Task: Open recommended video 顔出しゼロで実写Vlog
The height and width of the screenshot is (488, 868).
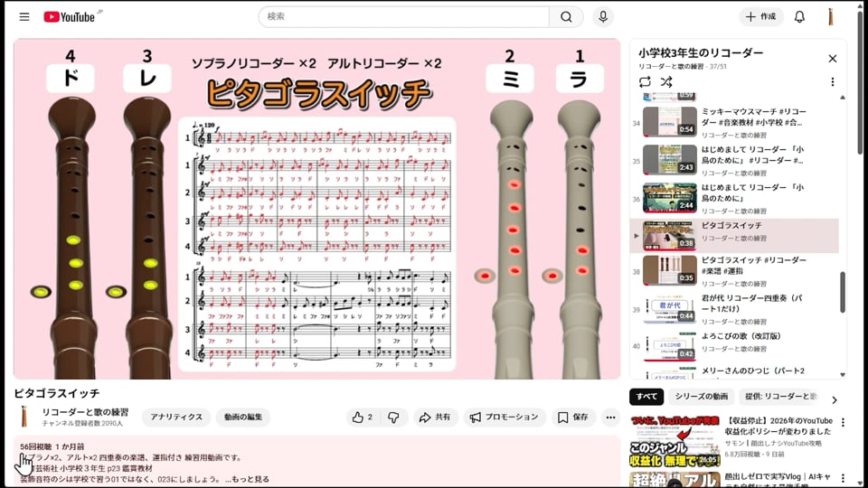Action: [778, 480]
